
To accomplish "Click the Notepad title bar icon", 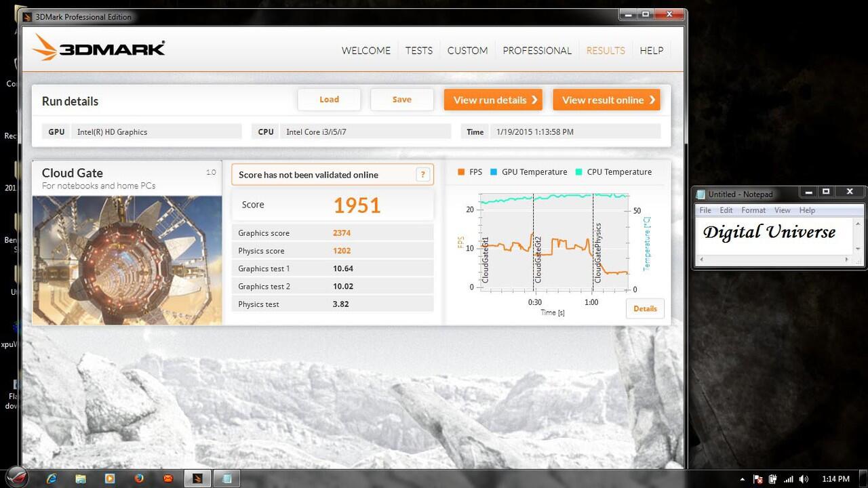I will point(701,194).
